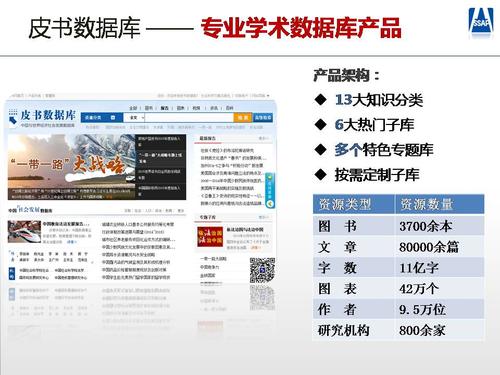Click the QR code image
Image resolution: width=500 pixels, height=375 pixels.
(262, 270)
